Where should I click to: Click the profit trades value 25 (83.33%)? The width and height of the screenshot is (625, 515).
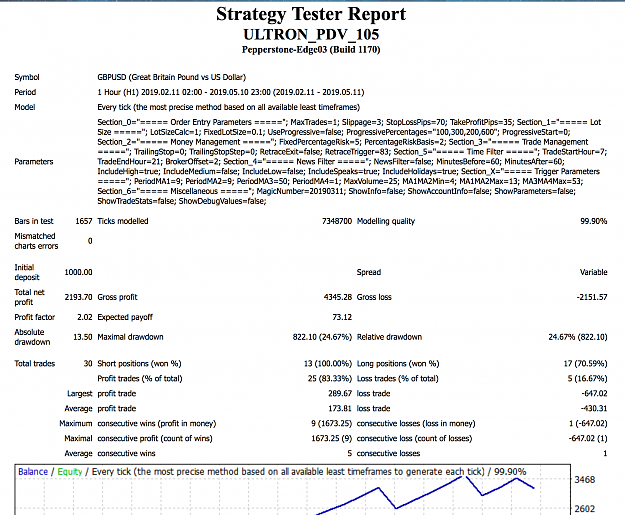(330, 379)
